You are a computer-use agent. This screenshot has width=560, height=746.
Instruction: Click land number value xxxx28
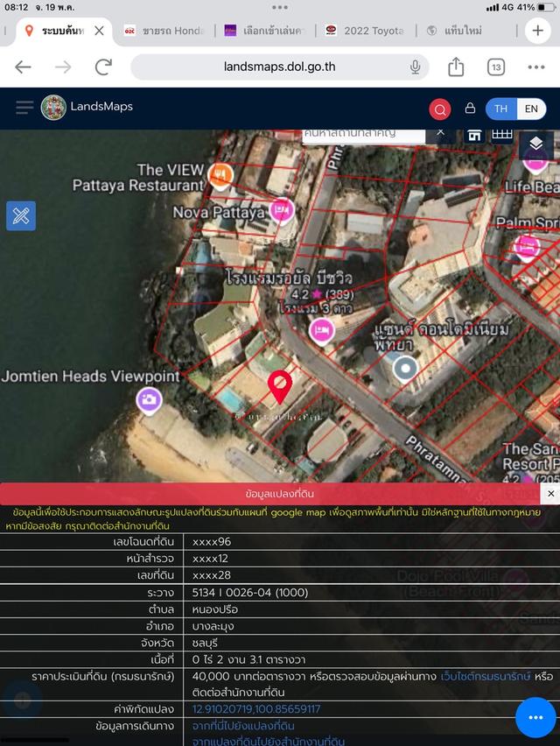(212, 574)
